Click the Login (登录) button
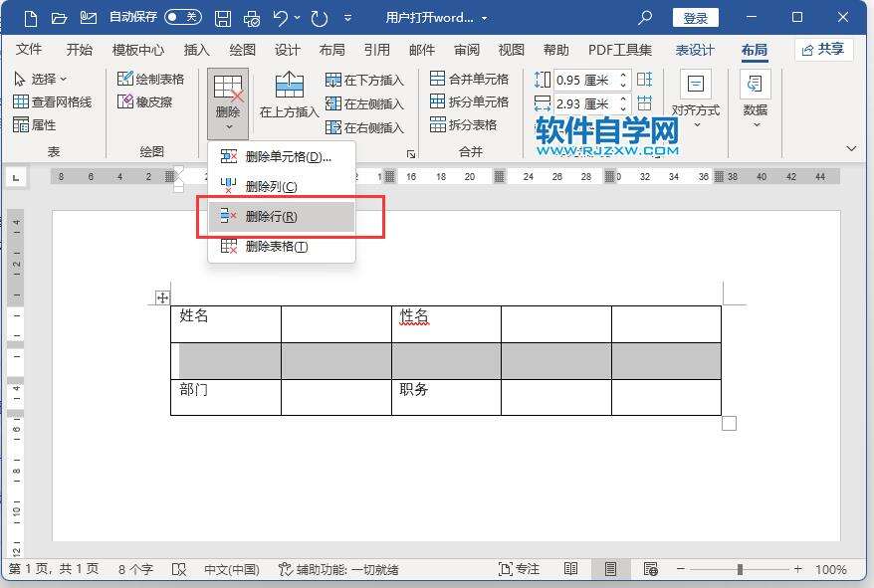Viewport: 874px width, 588px height. [x=695, y=18]
